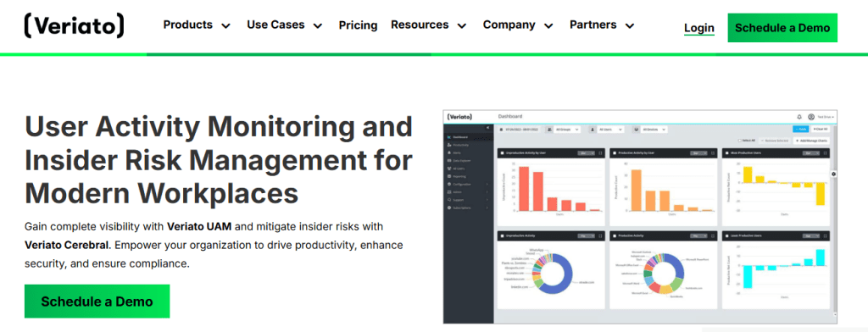Click the Reporting sidebar icon
The width and height of the screenshot is (868, 332).
[x=449, y=176]
